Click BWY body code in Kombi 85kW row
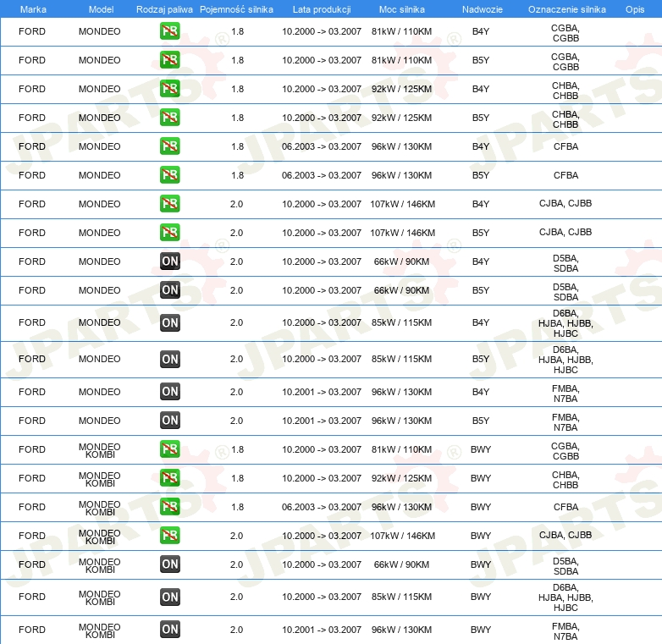Screen dimensions: 662x644 click(481, 597)
